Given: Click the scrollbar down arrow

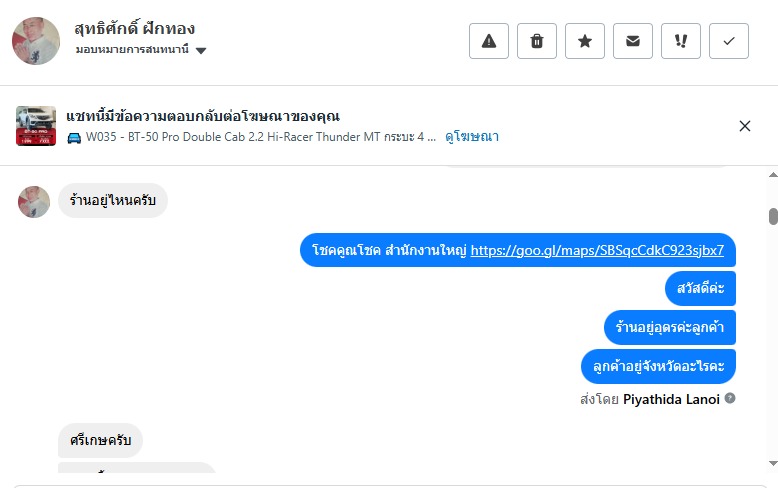Looking at the screenshot, I should click(x=772, y=463).
